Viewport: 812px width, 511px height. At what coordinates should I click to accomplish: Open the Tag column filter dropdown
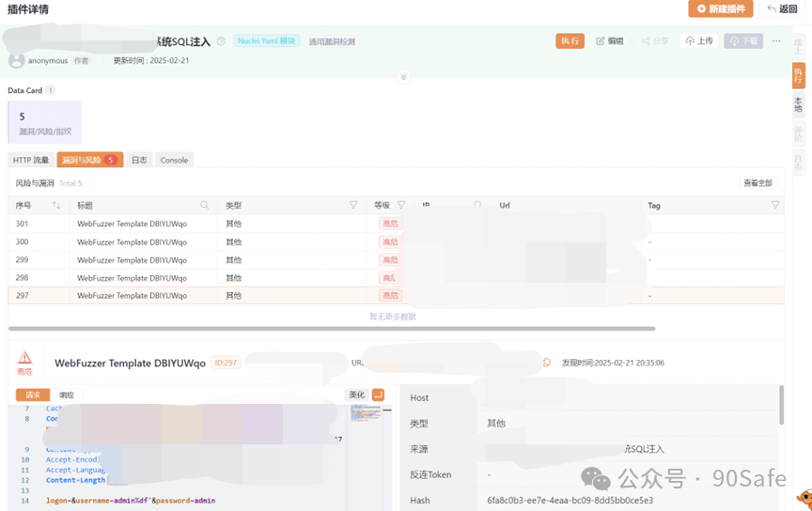pos(775,205)
